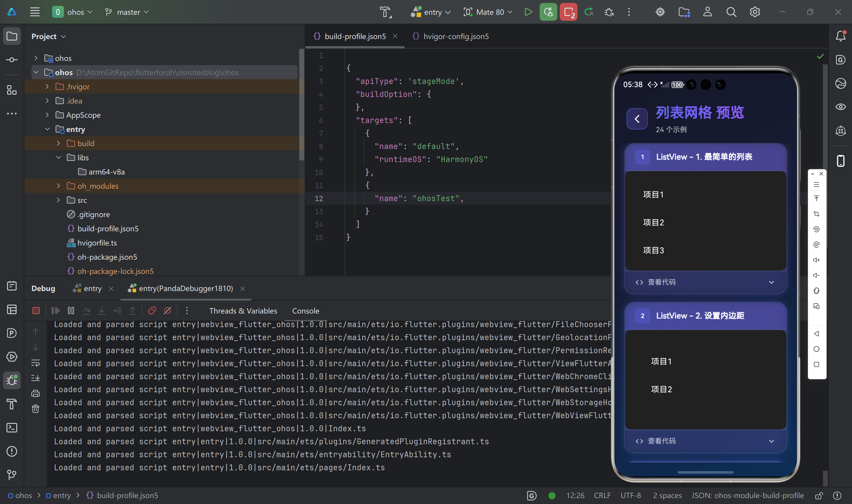Toggle Mute Breakpoints in debugger
The width and height of the screenshot is (852, 504).
coord(167,311)
